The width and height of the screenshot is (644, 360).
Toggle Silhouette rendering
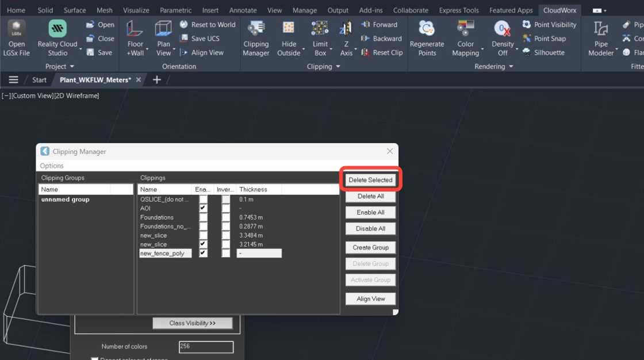[543, 52]
